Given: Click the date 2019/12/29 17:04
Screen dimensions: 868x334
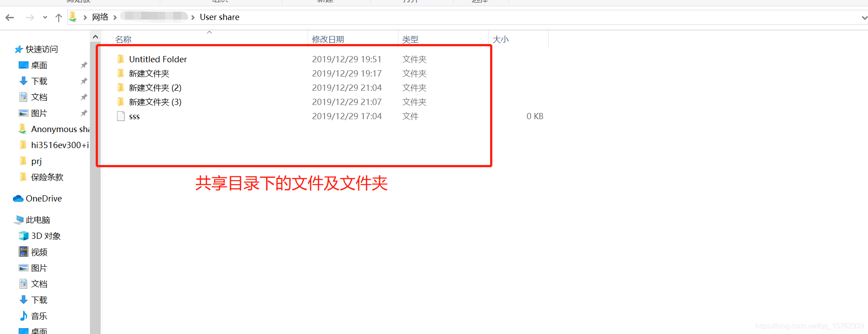Looking at the screenshot, I should point(347,116).
